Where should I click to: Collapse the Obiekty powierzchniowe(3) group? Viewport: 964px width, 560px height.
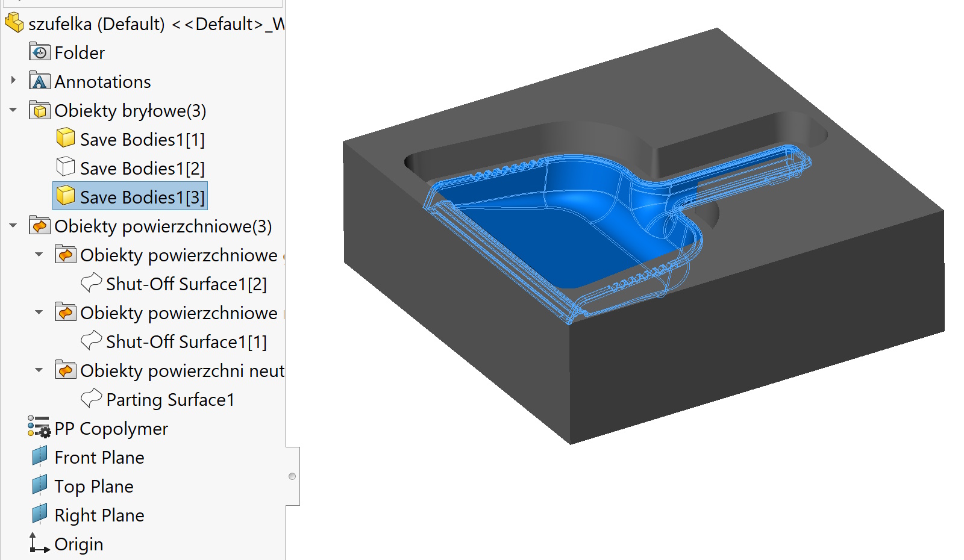pos(13,225)
